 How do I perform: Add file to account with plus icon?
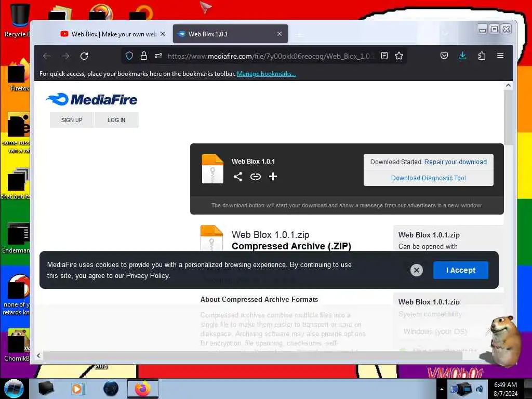[273, 177]
